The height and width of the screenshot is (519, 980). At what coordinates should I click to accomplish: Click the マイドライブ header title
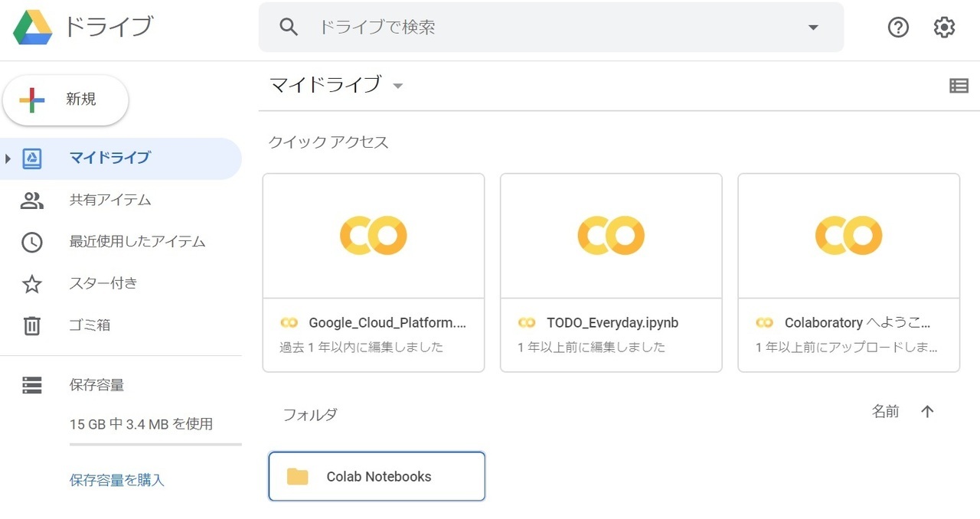pos(325,85)
